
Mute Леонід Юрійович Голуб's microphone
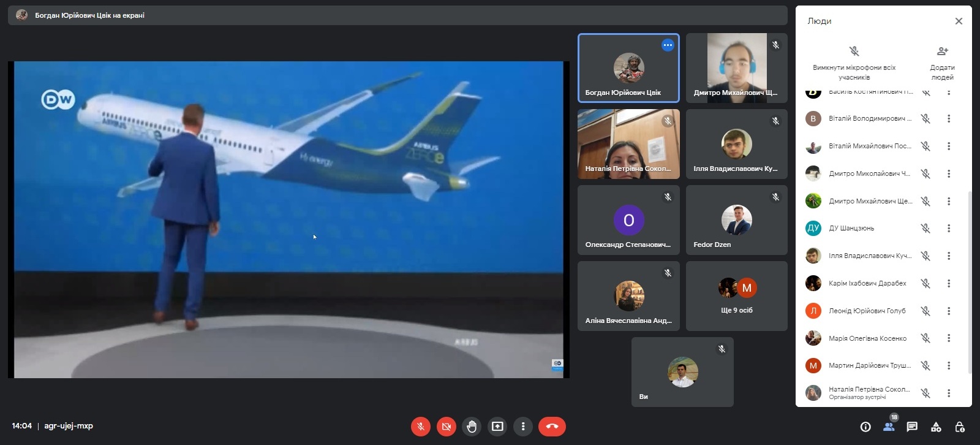point(925,311)
